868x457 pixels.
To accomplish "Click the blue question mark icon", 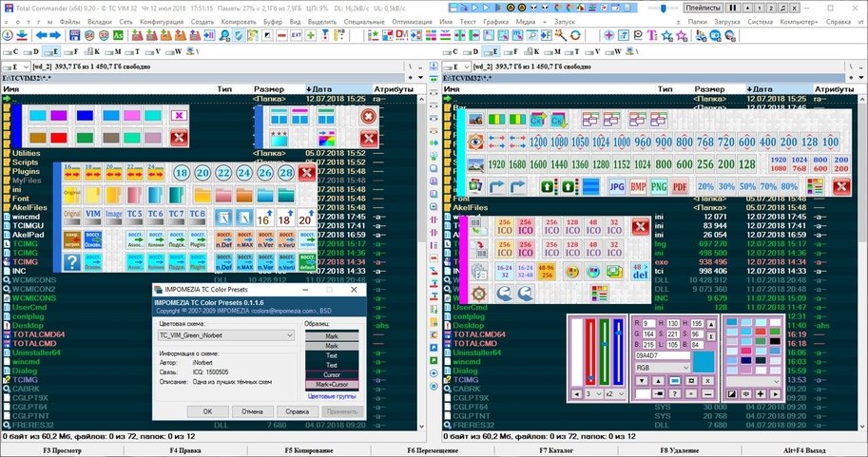I will point(71,261).
